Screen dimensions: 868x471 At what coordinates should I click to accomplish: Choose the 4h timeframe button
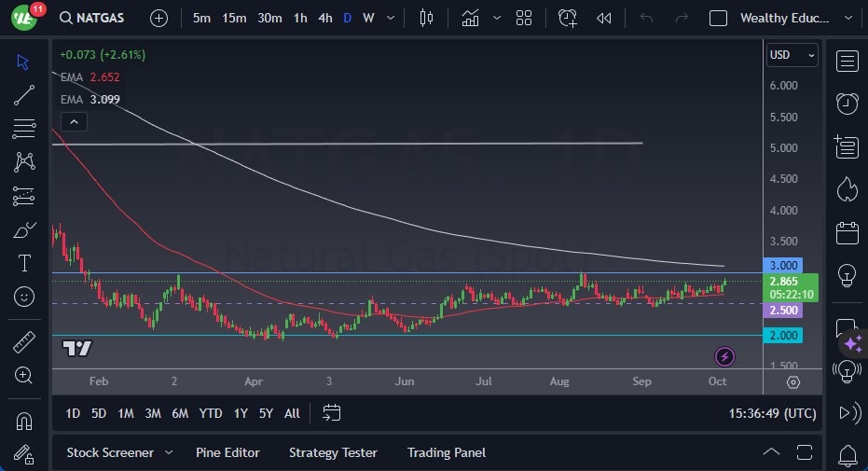[324, 18]
